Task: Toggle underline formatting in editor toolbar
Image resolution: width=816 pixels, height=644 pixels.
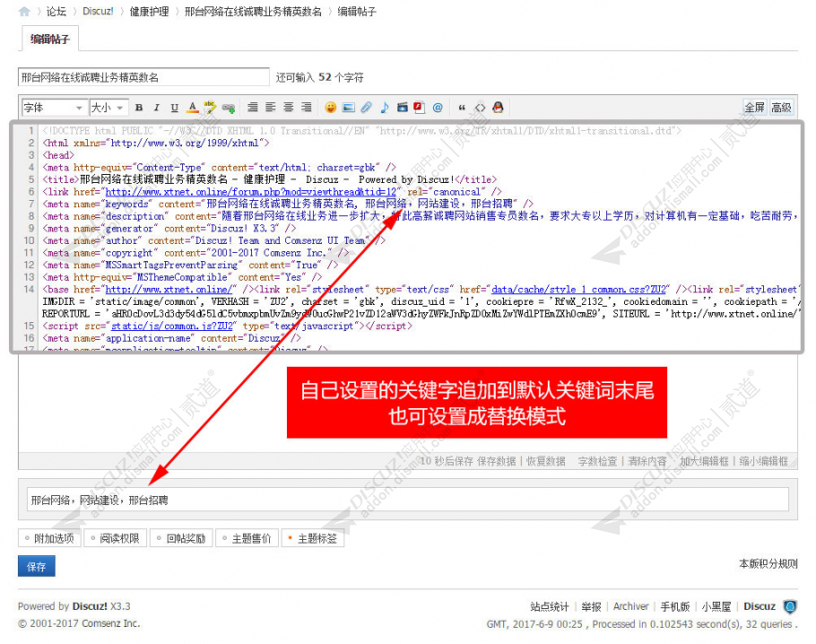Action: point(174,108)
